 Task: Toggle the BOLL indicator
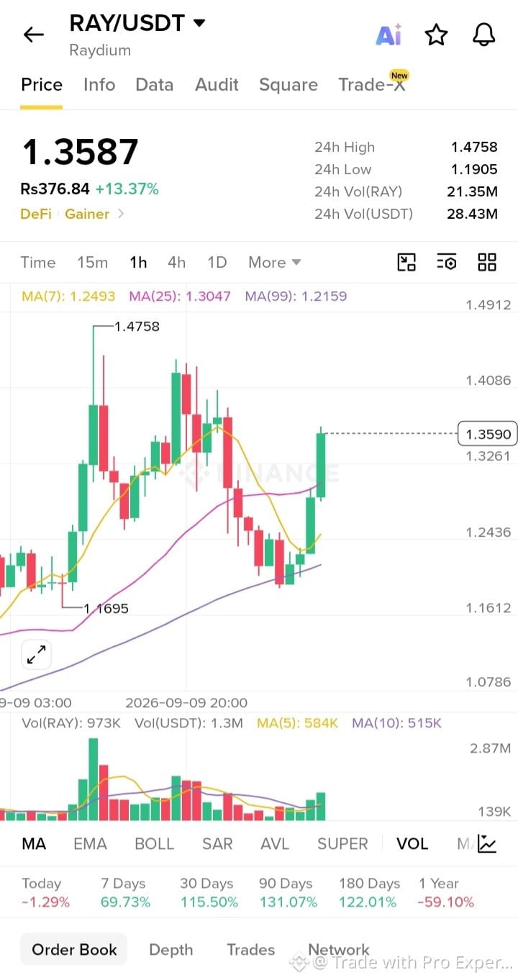155,844
